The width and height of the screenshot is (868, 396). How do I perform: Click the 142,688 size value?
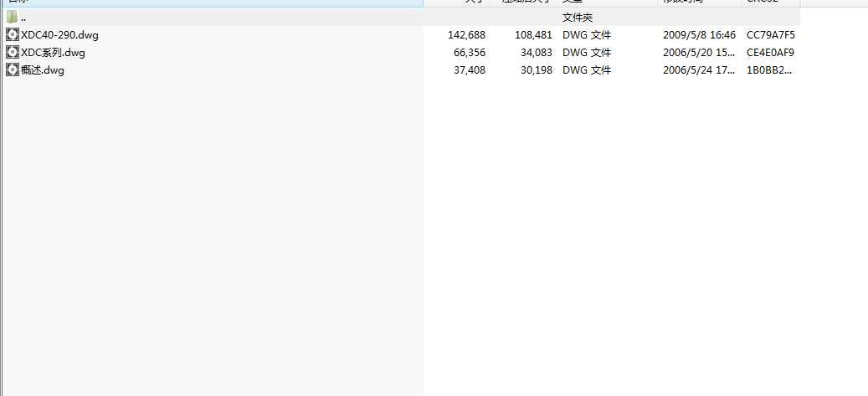pyautogui.click(x=466, y=35)
